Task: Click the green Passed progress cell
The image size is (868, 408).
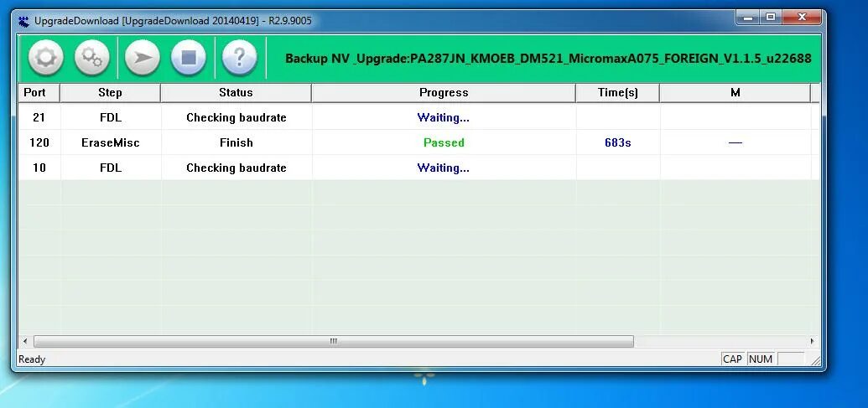Action: (x=444, y=142)
